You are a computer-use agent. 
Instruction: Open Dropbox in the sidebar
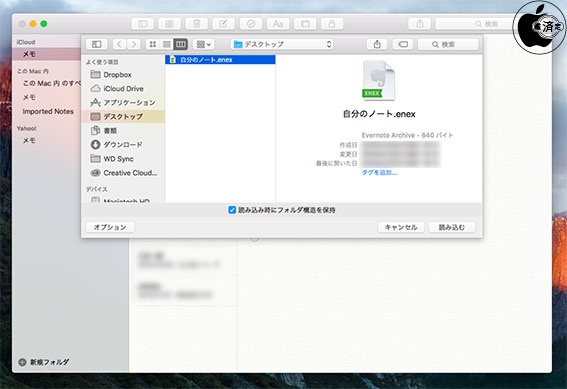pyautogui.click(x=123, y=74)
